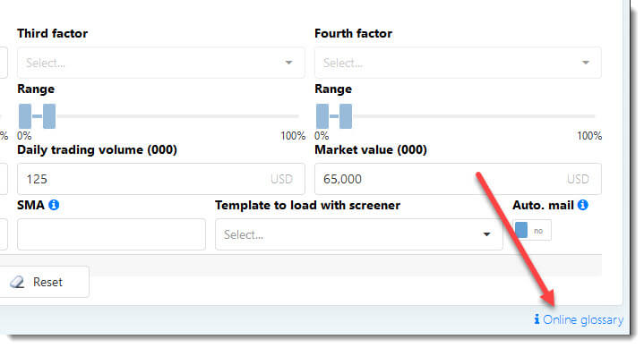The image size is (644, 348).
Task: Click the Market value input field
Action: pos(458,179)
